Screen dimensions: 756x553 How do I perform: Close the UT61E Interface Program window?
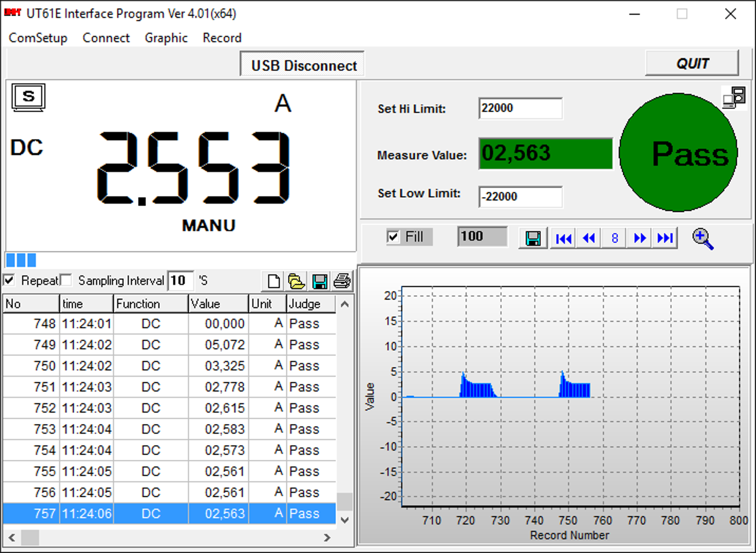730,14
